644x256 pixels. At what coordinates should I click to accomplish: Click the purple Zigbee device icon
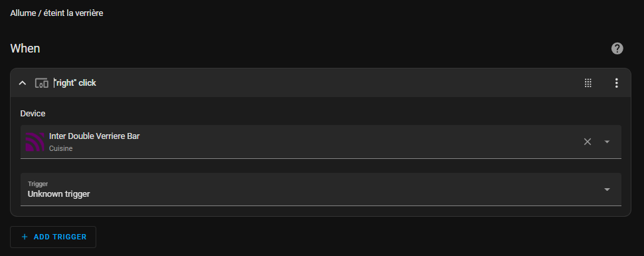pos(35,142)
